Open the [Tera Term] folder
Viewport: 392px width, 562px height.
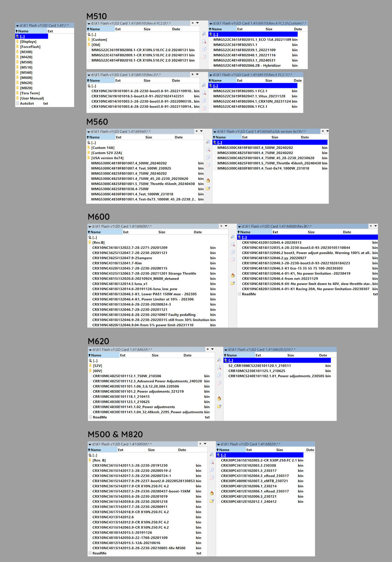[30, 93]
